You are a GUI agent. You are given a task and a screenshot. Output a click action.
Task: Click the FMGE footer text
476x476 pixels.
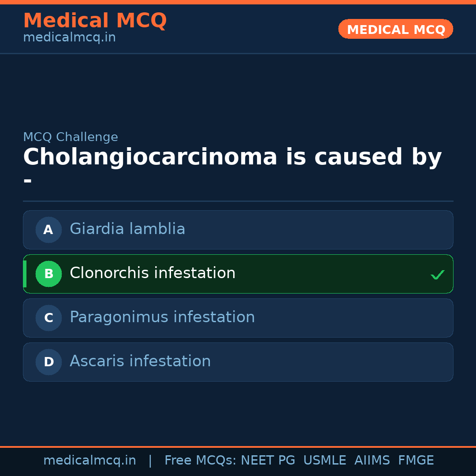(416, 461)
